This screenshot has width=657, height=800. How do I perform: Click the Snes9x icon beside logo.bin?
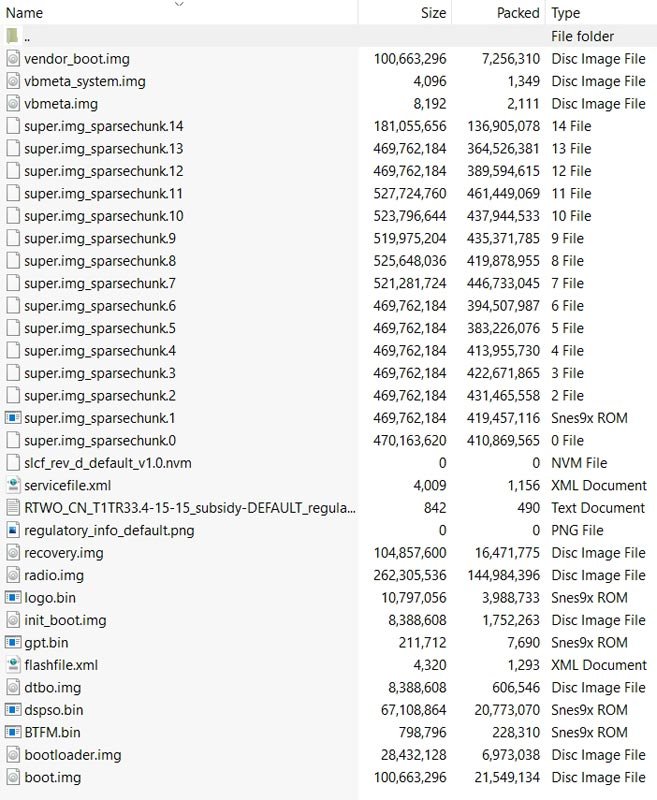click(x=13, y=598)
